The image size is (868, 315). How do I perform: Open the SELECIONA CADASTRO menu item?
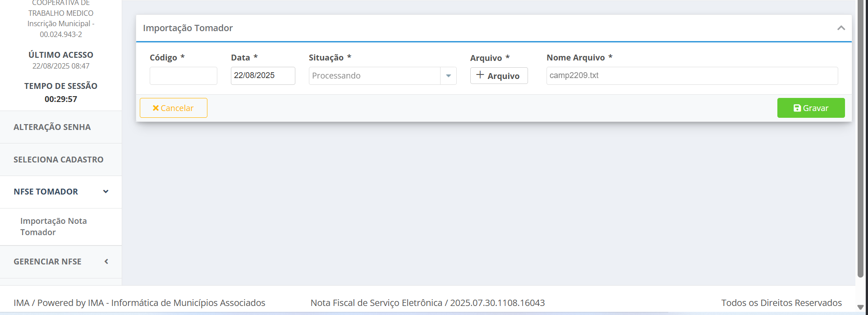pyautogui.click(x=59, y=160)
